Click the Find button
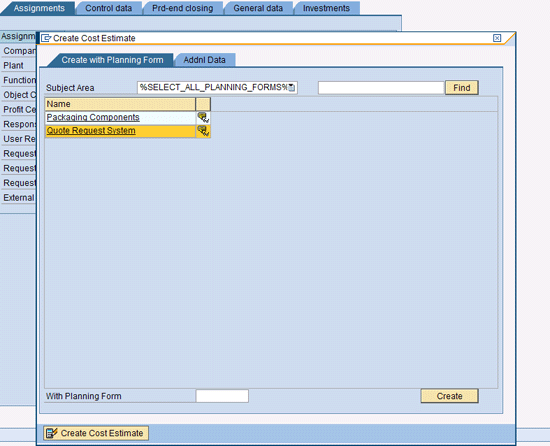 tap(462, 88)
